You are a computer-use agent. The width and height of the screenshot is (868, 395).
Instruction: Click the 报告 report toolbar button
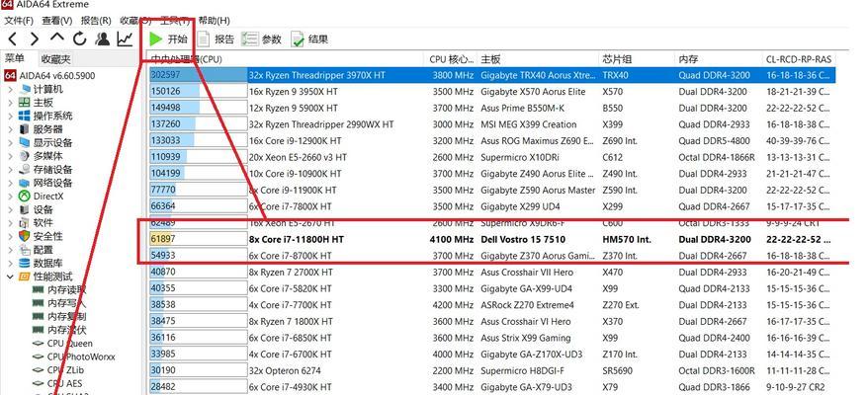[x=217, y=39]
